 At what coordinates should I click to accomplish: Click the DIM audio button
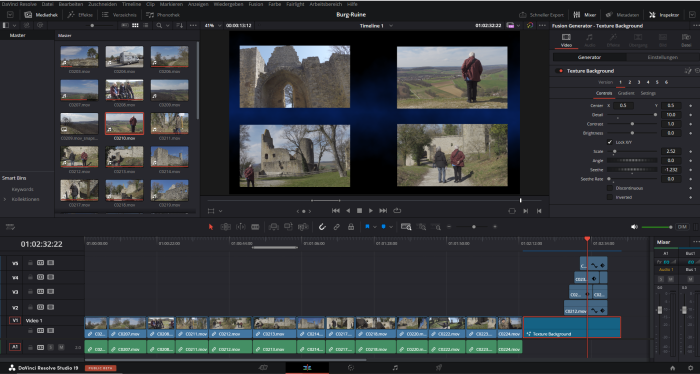[x=682, y=227]
